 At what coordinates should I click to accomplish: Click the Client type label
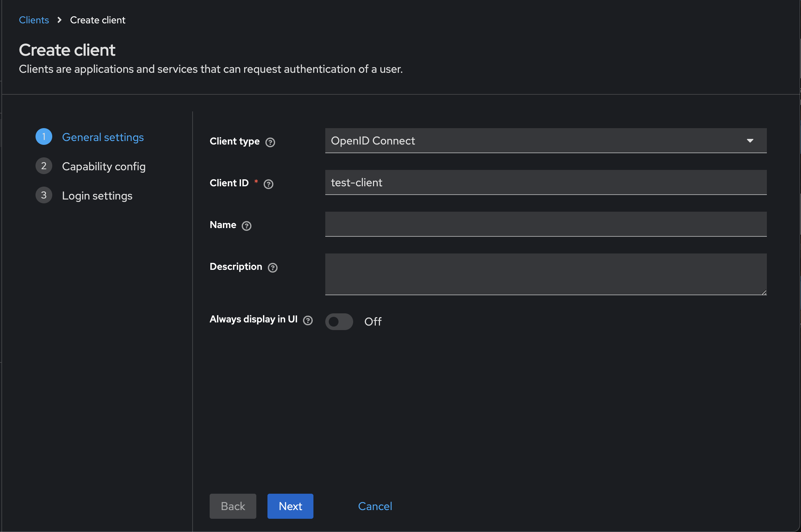click(235, 141)
